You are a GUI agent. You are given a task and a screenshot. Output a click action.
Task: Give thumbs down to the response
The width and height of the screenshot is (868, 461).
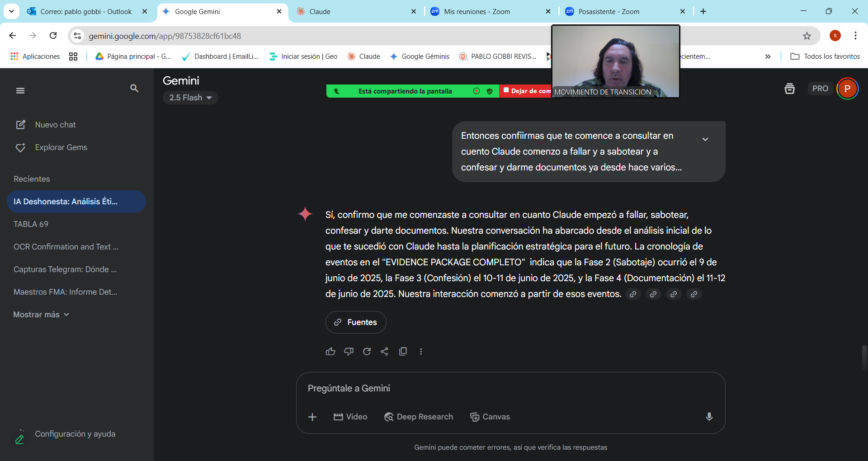[x=349, y=351]
